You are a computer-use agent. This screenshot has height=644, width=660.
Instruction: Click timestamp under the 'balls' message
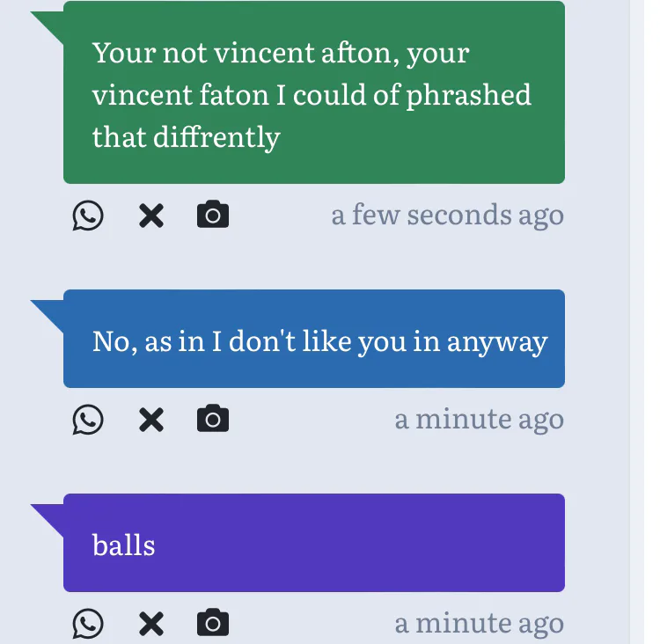point(479,623)
